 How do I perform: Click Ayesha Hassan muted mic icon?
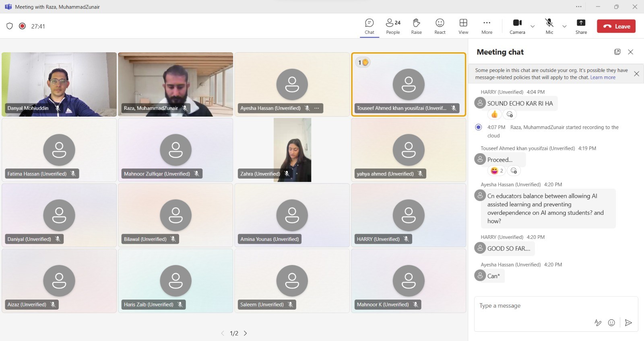point(307,108)
